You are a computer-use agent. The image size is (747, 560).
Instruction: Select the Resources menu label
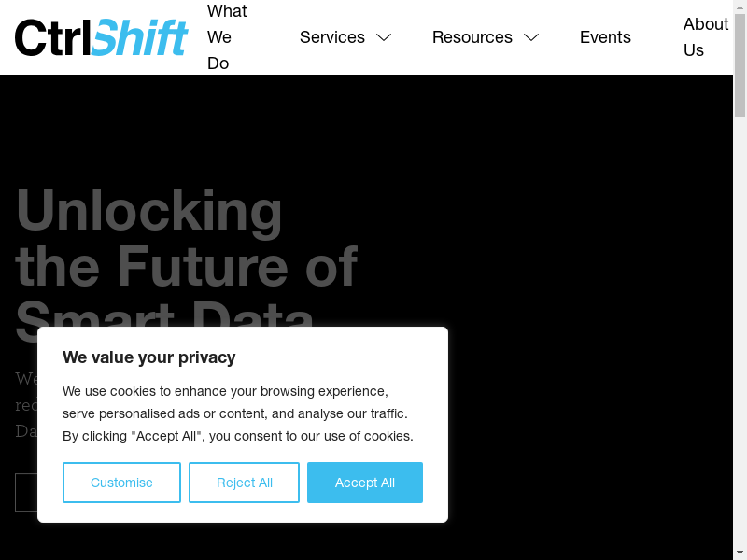[472, 37]
